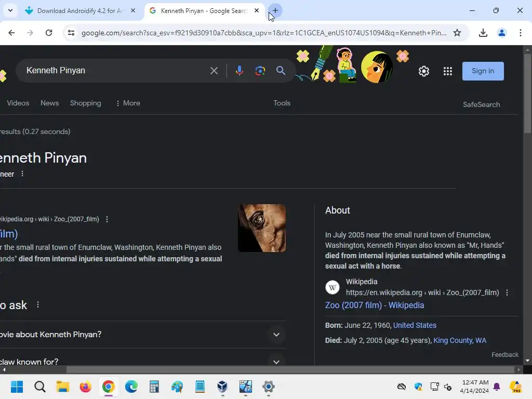Open the Windows Start menu

pyautogui.click(x=17, y=387)
